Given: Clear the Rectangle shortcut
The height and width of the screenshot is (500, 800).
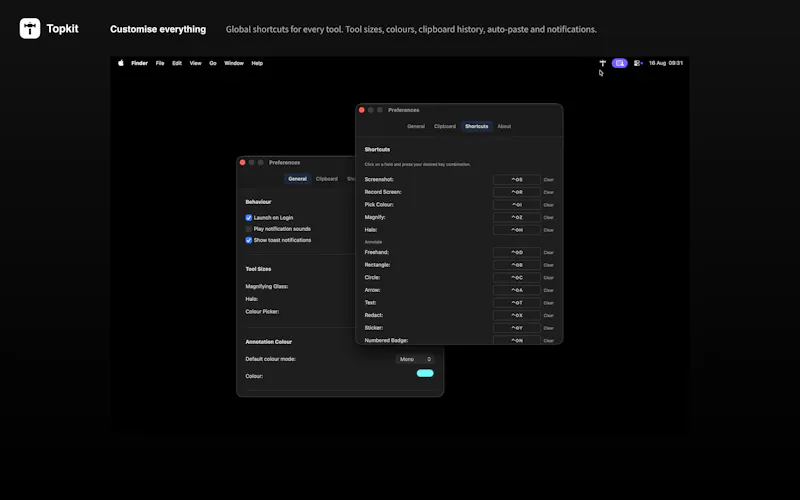Looking at the screenshot, I should 548,265.
